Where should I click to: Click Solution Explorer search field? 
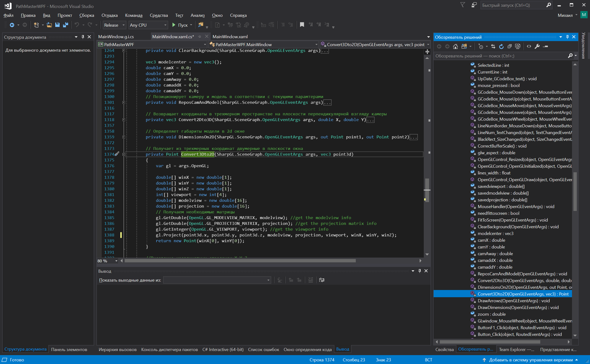[x=501, y=56]
